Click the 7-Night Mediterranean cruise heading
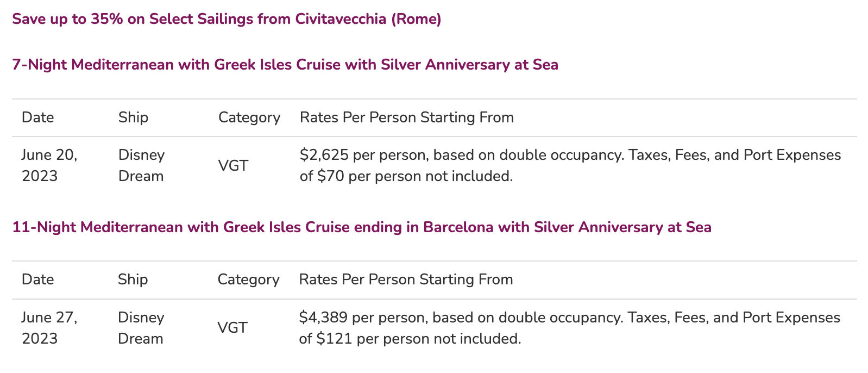The height and width of the screenshot is (373, 868). click(285, 65)
